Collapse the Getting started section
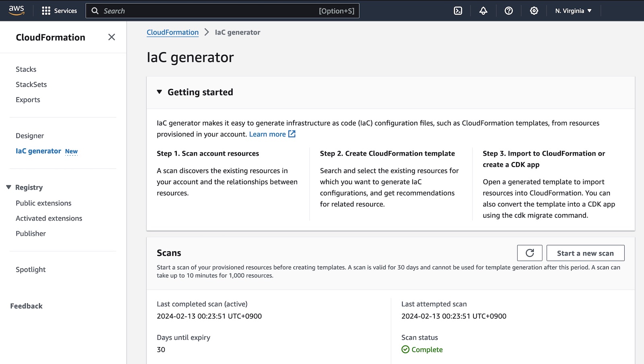The height and width of the screenshot is (364, 644). [159, 92]
